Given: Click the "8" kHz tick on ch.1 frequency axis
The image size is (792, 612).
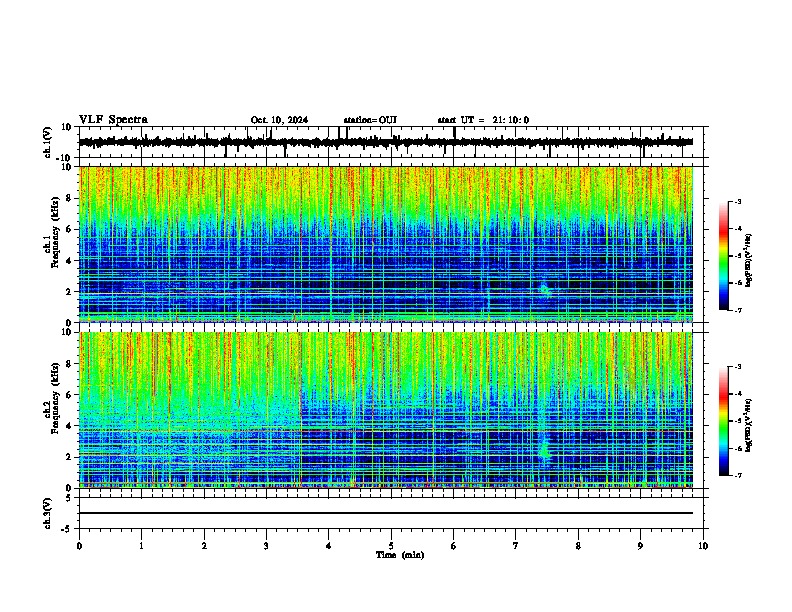Looking at the screenshot, I should 69,198.
